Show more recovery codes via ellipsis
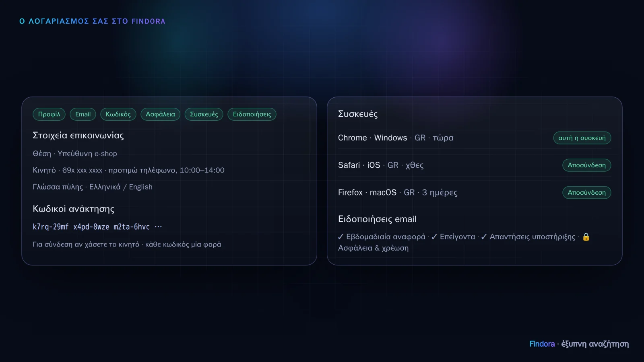644x362 pixels. pos(158,227)
